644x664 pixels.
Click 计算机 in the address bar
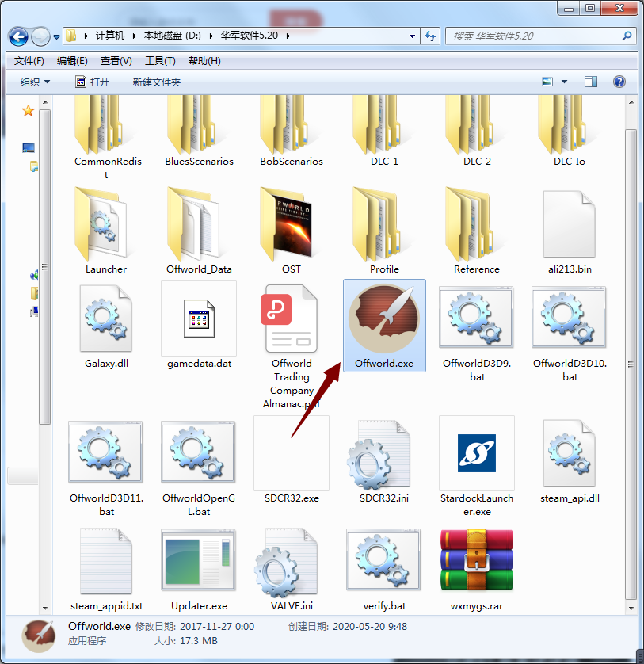(x=109, y=36)
